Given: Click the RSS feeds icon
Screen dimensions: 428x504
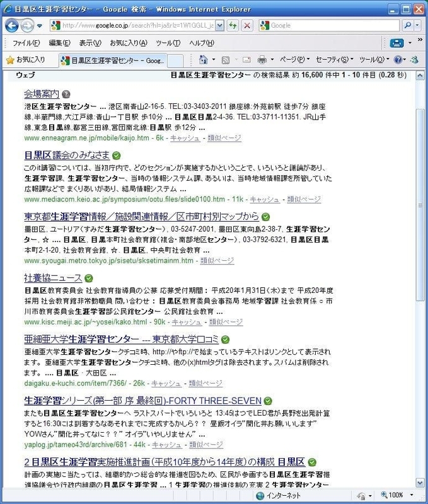Looking at the screenshot, I should pos(226,60).
